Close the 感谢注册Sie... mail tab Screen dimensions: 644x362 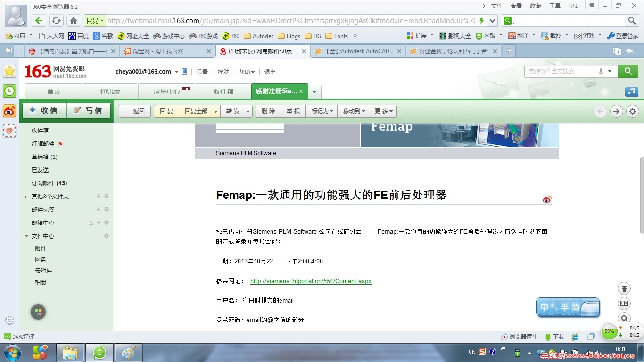[x=301, y=91]
